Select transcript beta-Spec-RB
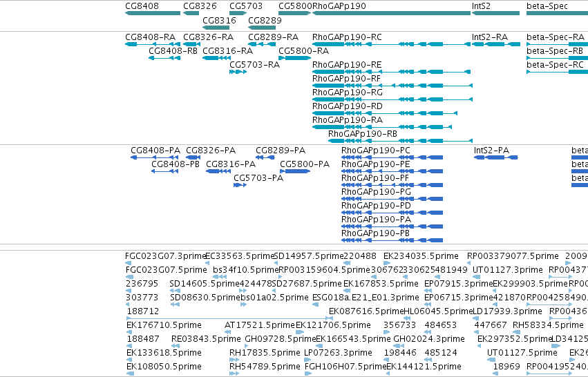This screenshot has height=377, width=588. click(x=557, y=58)
